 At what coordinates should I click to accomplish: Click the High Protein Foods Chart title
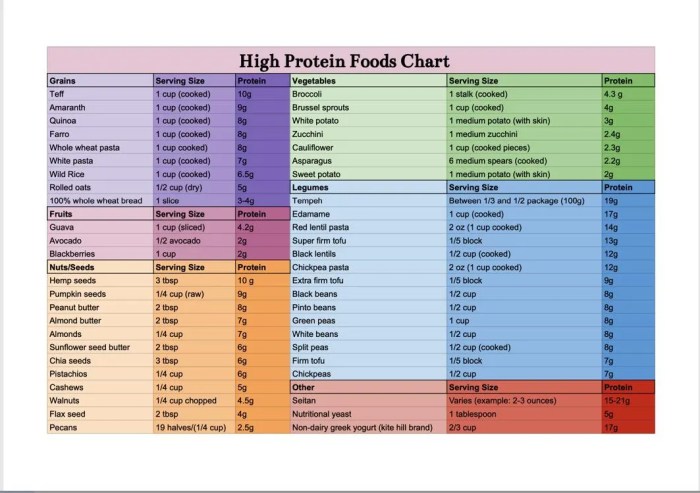pyautogui.click(x=350, y=60)
